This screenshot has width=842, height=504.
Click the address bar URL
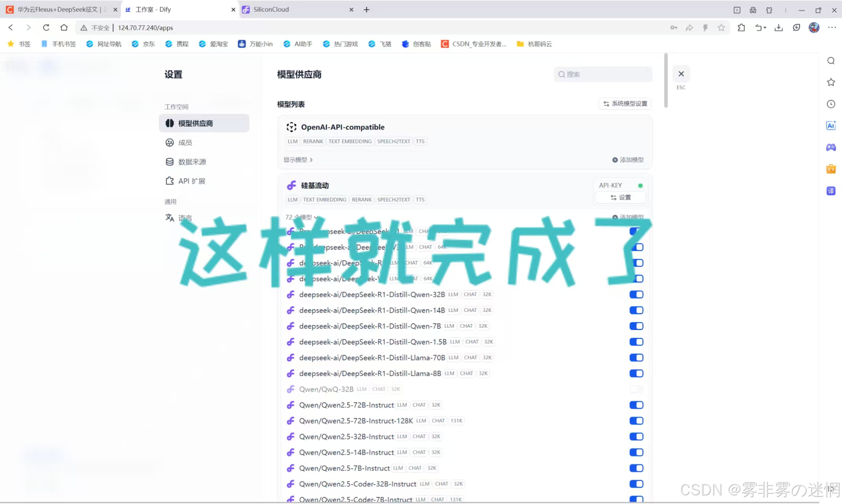pos(145,28)
